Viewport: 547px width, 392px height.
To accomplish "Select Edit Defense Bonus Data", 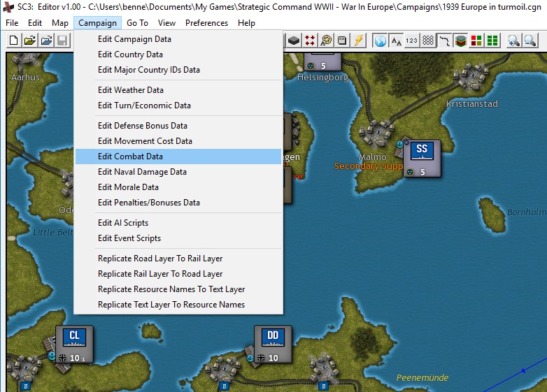I will [x=178, y=126].
